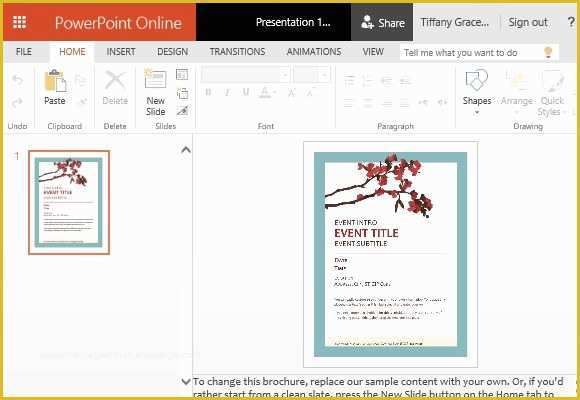The width and height of the screenshot is (580, 400).
Task: Click the Align Right icon
Action: click(387, 102)
